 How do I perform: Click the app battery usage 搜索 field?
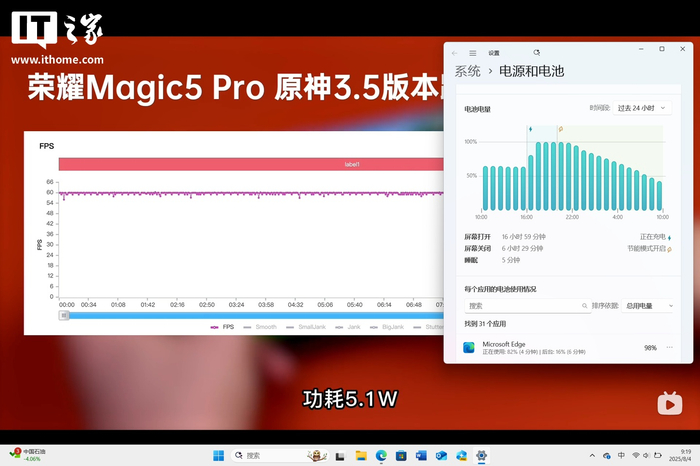click(528, 306)
